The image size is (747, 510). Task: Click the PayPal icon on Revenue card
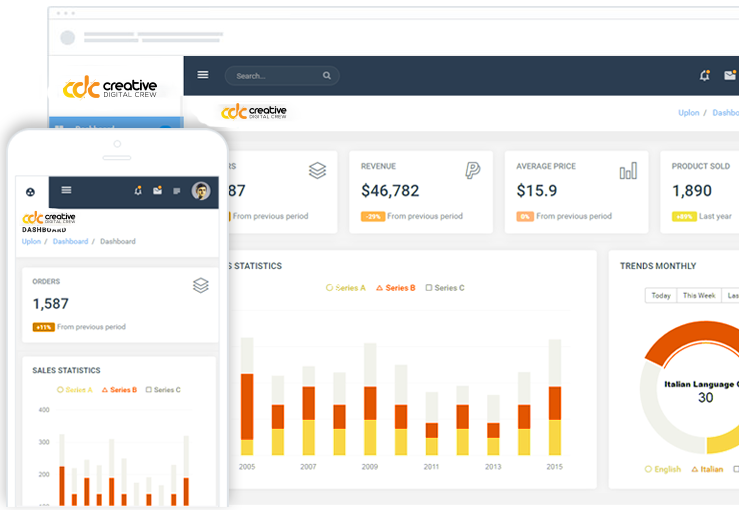point(473,170)
